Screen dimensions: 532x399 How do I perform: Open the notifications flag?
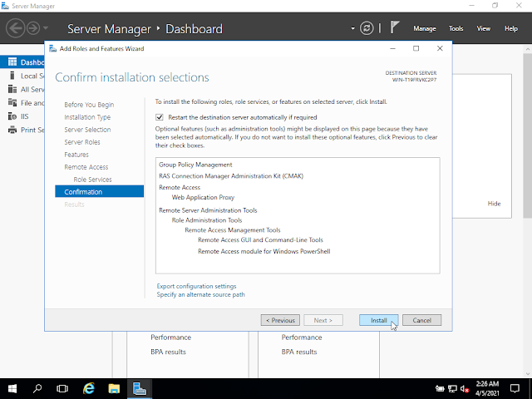pyautogui.click(x=394, y=27)
